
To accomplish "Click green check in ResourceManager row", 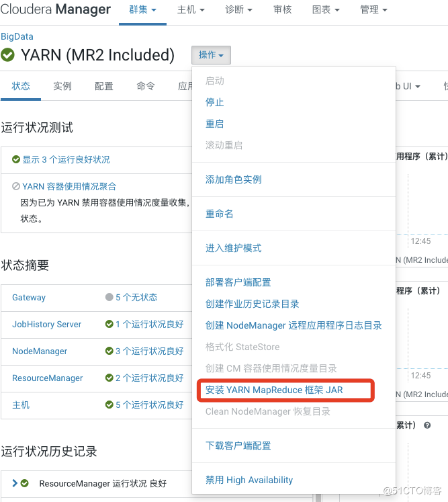I will (109, 378).
